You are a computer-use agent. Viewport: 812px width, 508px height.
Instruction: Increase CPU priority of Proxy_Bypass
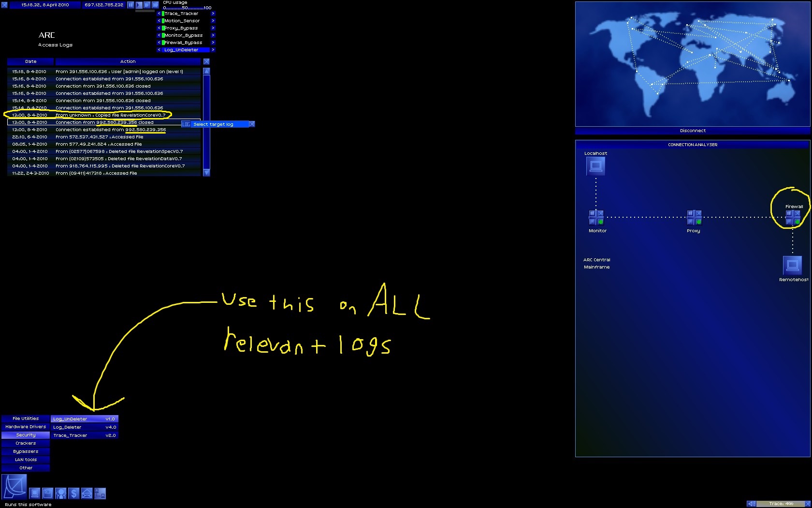(x=213, y=28)
